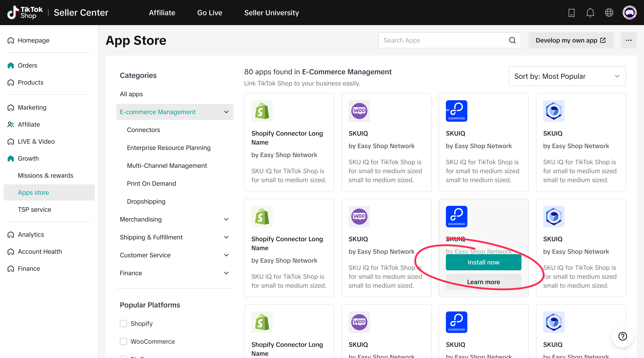Go to Orders in the sidebar
The image size is (644, 358).
click(x=28, y=65)
